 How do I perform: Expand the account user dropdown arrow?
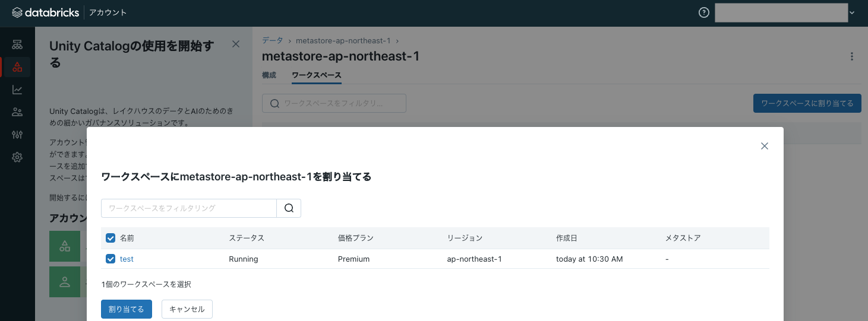pos(852,13)
